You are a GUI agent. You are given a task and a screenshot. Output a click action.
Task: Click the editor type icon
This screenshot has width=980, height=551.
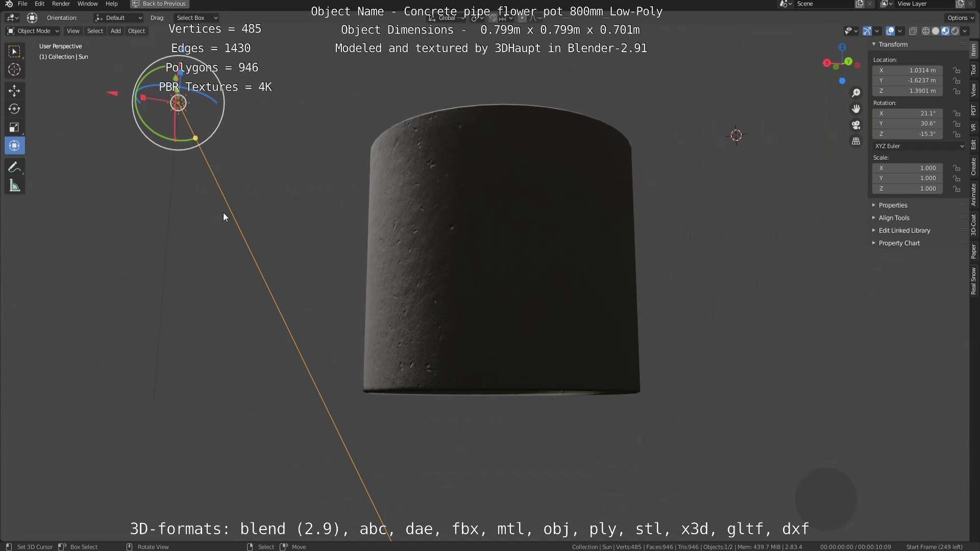click(x=12, y=18)
